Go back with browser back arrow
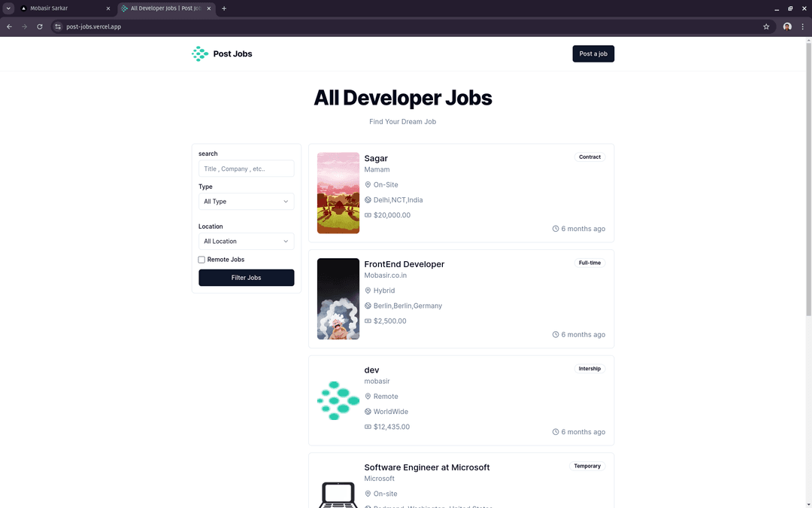Screen dimensions: 812x508 point(9,26)
